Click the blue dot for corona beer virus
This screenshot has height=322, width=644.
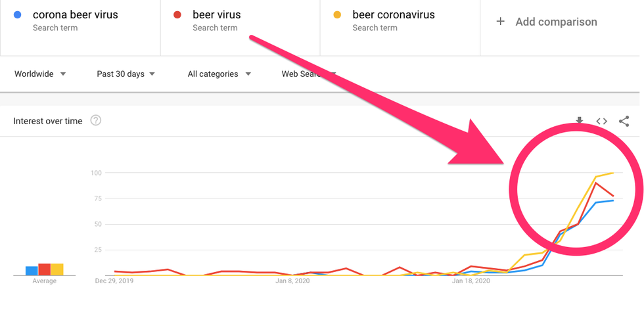click(x=18, y=14)
